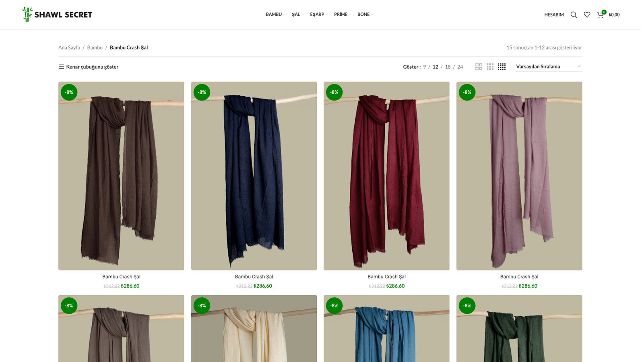Open the shopping cart icon

coord(600,14)
